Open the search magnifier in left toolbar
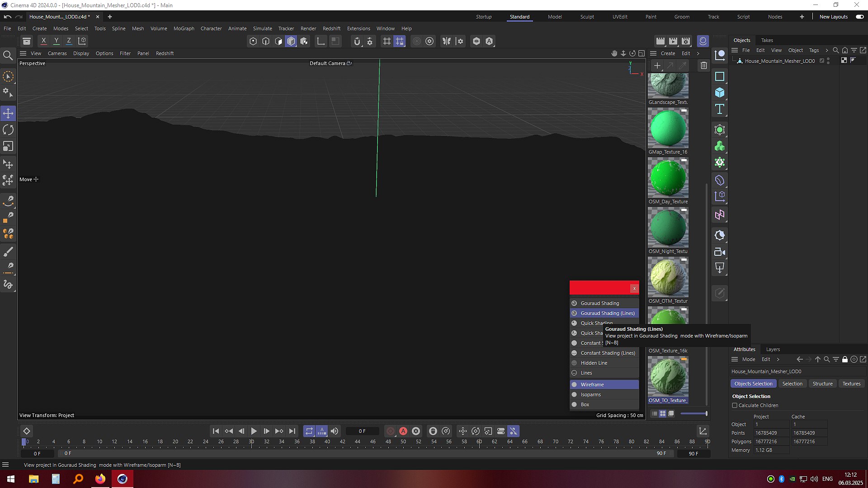The height and width of the screenshot is (488, 868). [8, 55]
